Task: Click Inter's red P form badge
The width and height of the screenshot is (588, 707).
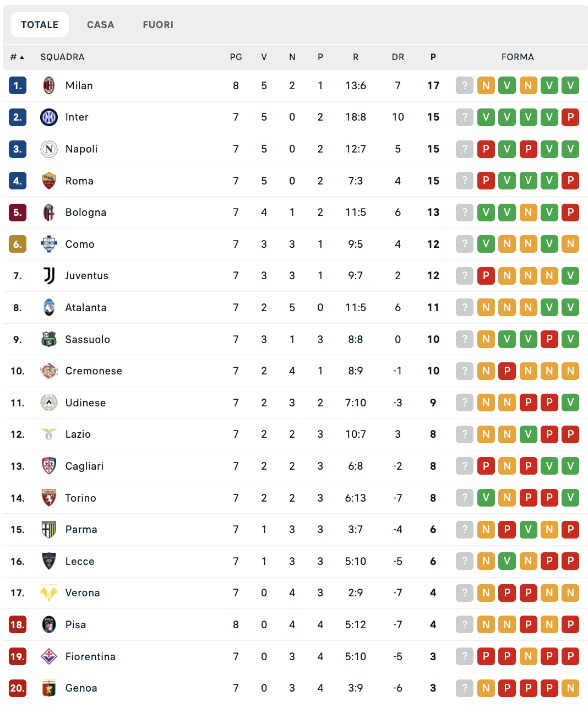Action: pos(570,117)
